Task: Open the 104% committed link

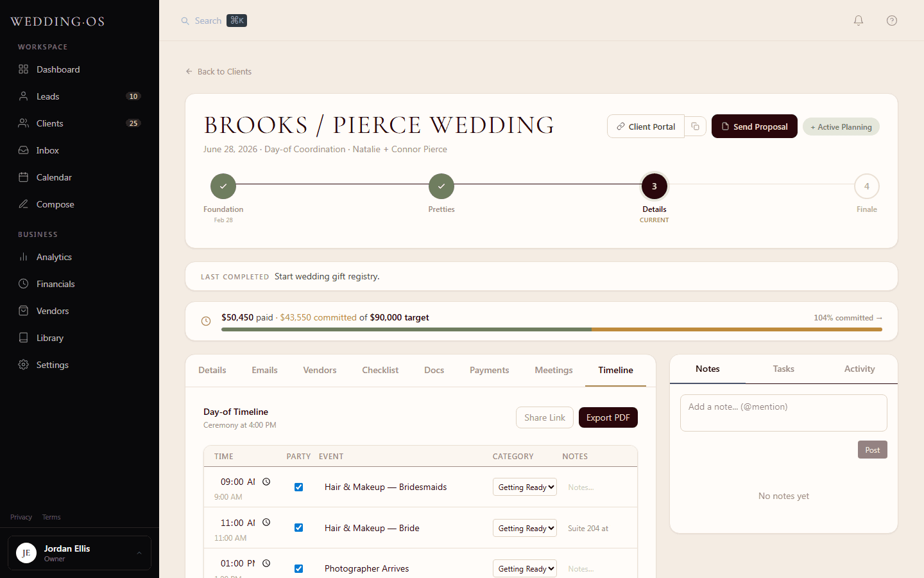Action: pos(848,318)
